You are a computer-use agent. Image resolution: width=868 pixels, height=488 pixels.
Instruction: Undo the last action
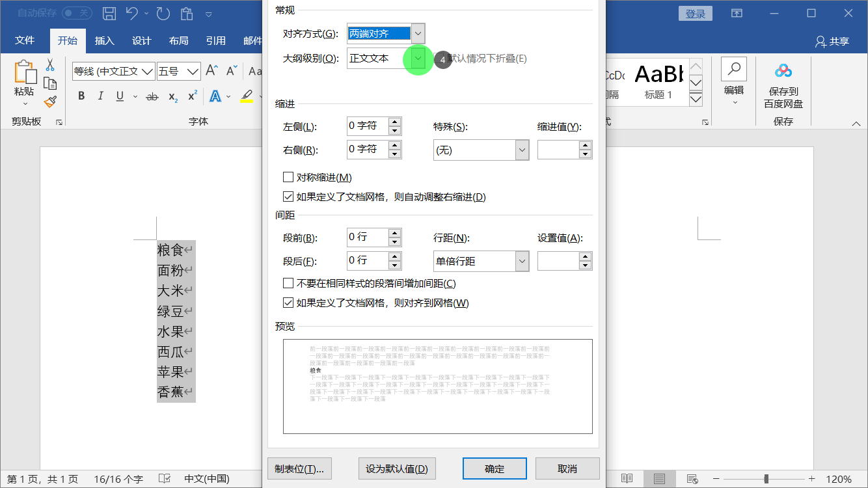[132, 13]
